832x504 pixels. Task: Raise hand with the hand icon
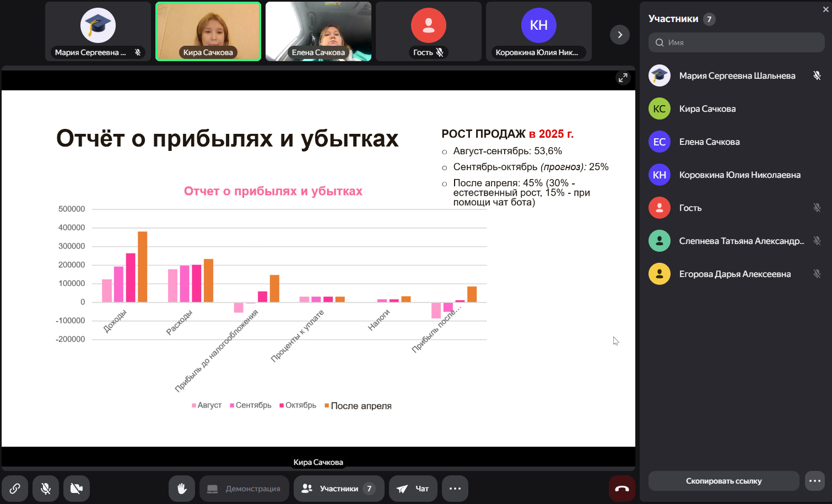182,489
